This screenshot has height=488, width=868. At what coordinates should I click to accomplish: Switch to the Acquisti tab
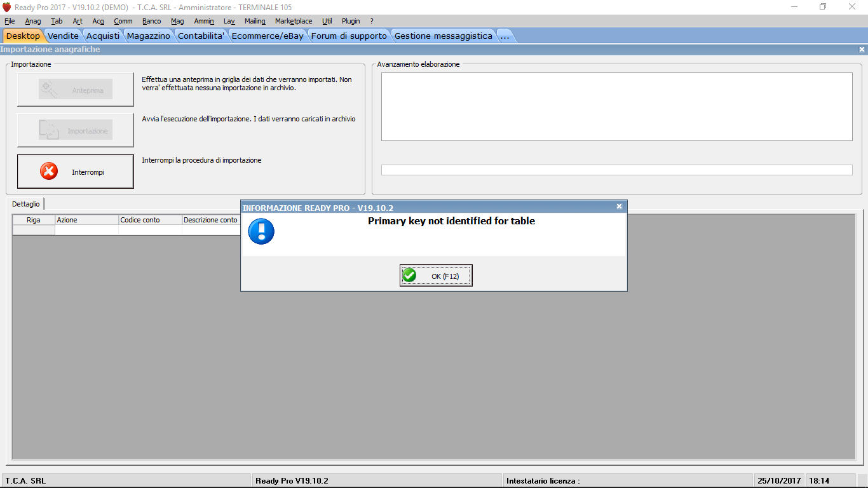[103, 36]
